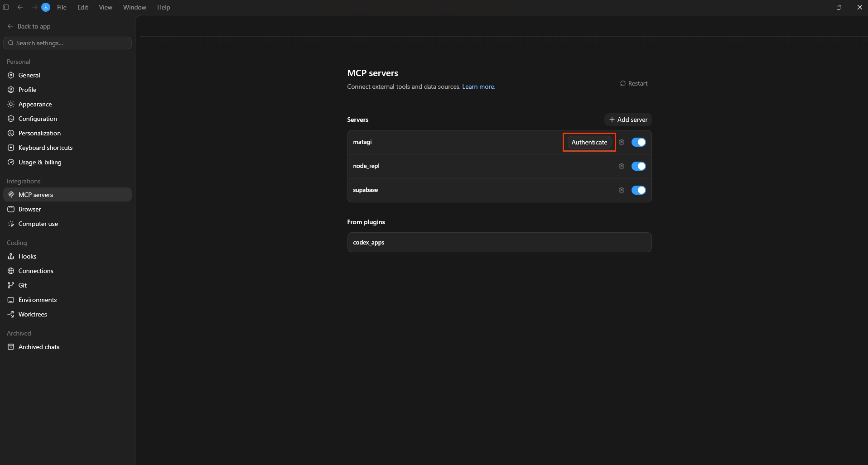The image size is (868, 465).
Task: Go to Personalization settings page
Action: pos(68,133)
